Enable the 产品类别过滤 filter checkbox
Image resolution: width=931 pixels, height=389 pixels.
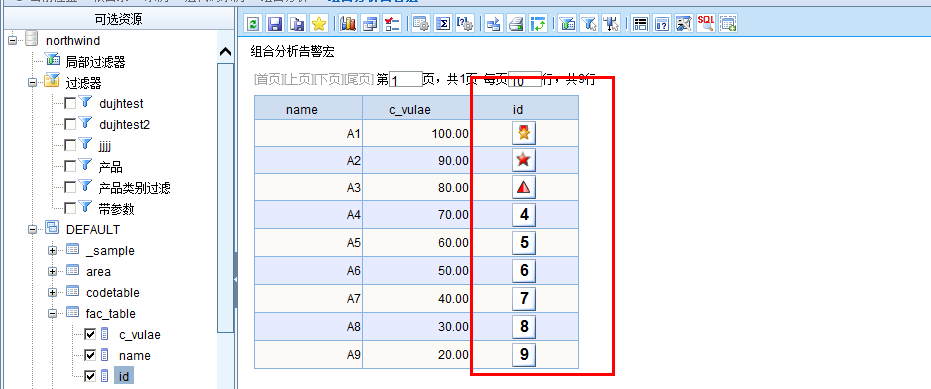point(70,188)
